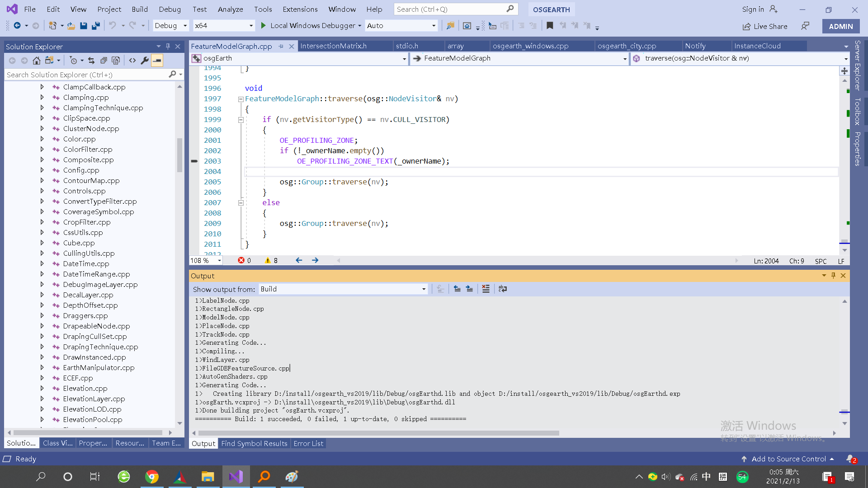Switch to the IntersectionMatrix.h tab
The height and width of the screenshot is (488, 868).
[x=333, y=46]
